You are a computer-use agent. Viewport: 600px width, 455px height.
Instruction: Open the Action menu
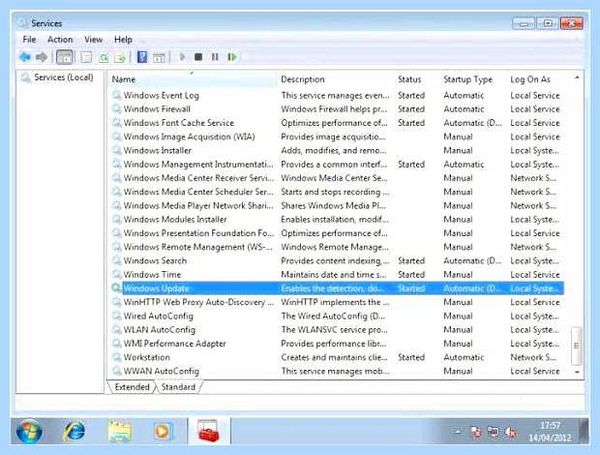(x=60, y=39)
